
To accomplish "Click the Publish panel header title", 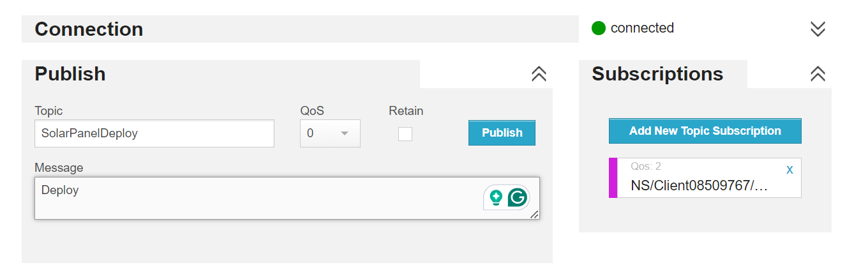I will point(70,74).
